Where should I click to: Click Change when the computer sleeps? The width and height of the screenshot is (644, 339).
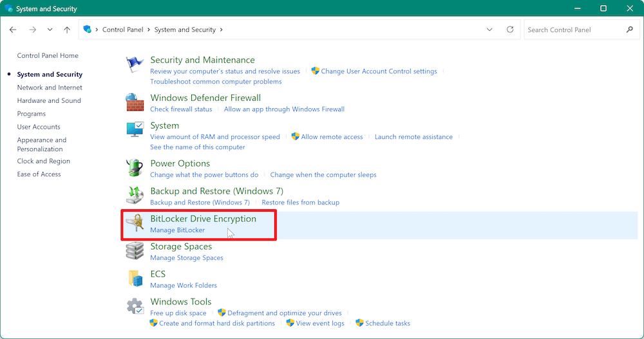tap(323, 175)
